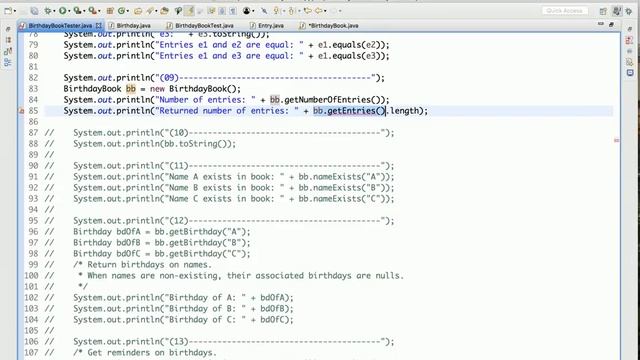Click the Open Perspective icon

(603, 11)
